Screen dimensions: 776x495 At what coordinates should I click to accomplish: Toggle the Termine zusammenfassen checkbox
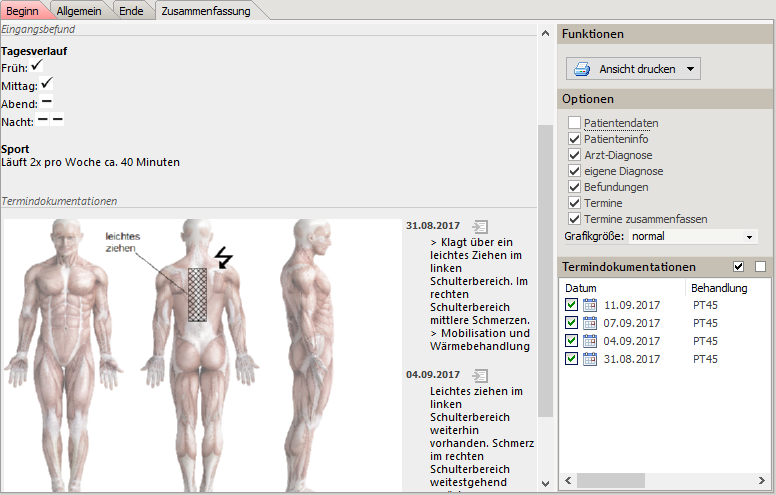click(574, 219)
